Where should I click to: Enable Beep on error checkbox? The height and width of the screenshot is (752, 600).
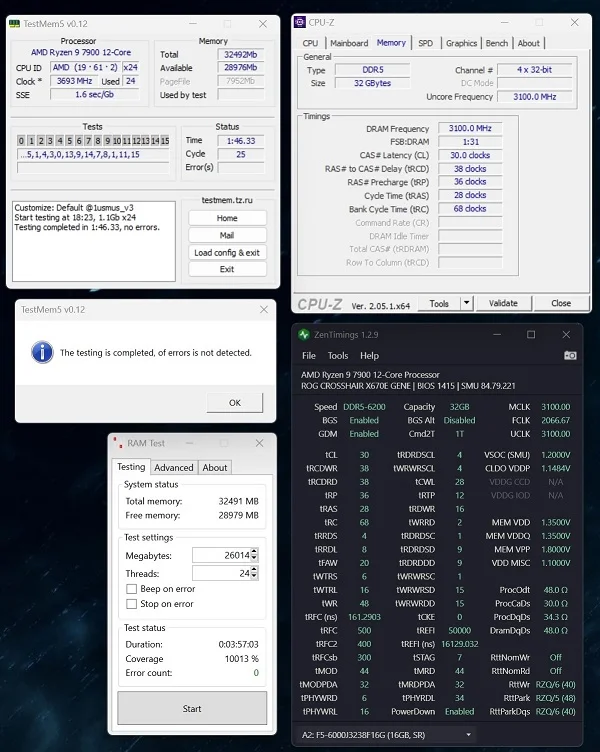131,588
